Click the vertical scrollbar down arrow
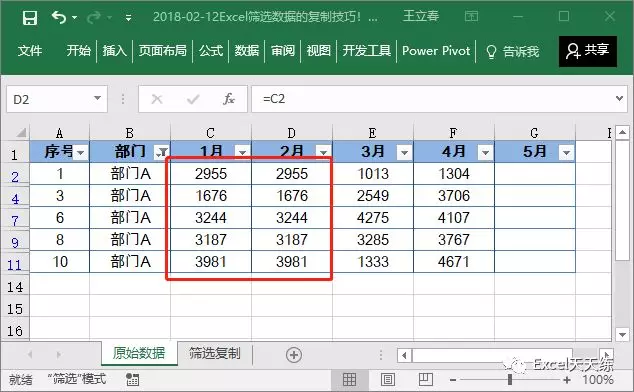This screenshot has width=634, height=392. pyautogui.click(x=622, y=335)
